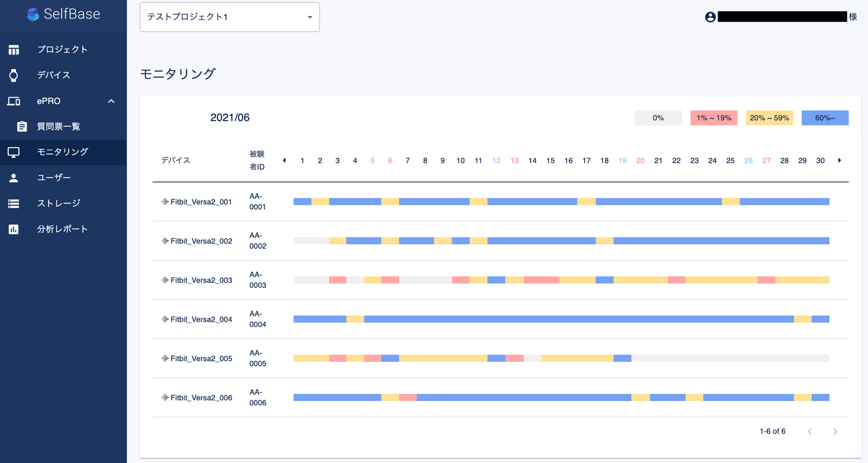Image resolution: width=868 pixels, height=463 pixels.
Task: Click the Fitbit_Versa2_004 device name
Action: coord(201,319)
